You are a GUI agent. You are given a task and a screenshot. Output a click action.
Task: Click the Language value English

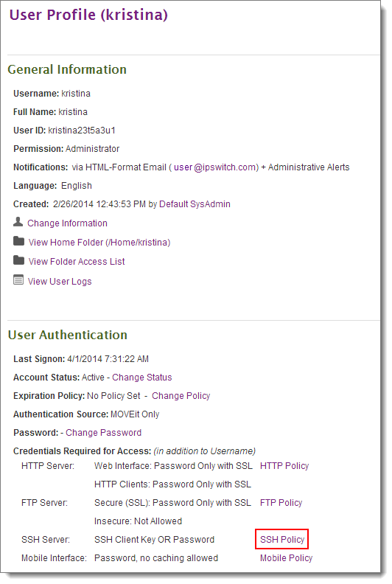[x=77, y=186]
